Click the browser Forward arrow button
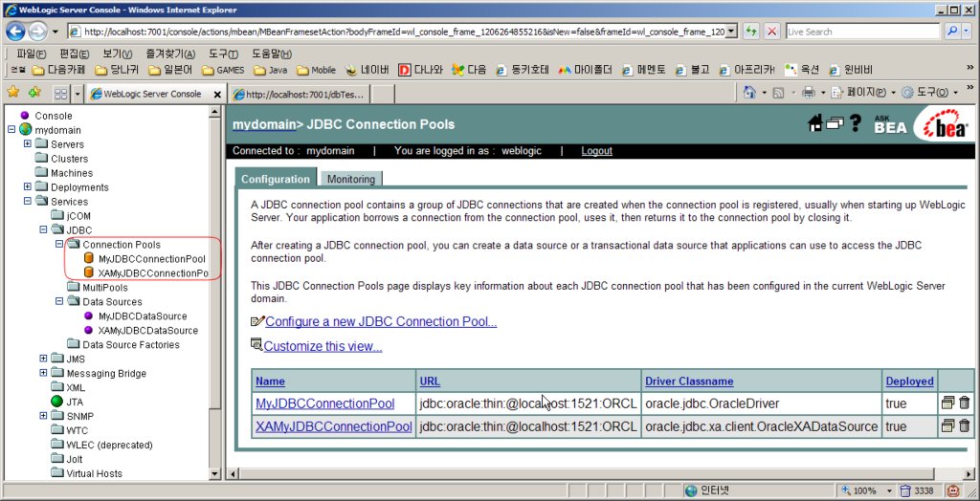The height and width of the screenshot is (501, 980). pos(37,32)
